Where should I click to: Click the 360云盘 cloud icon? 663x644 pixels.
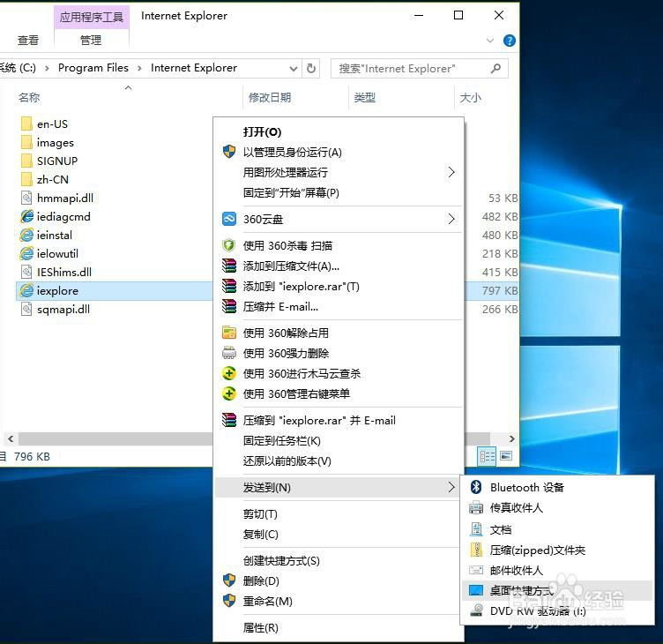coord(229,219)
